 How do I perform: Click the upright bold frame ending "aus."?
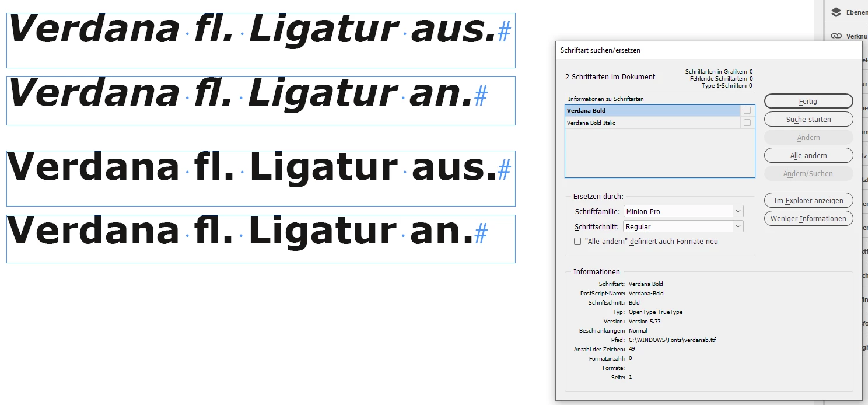(261, 179)
